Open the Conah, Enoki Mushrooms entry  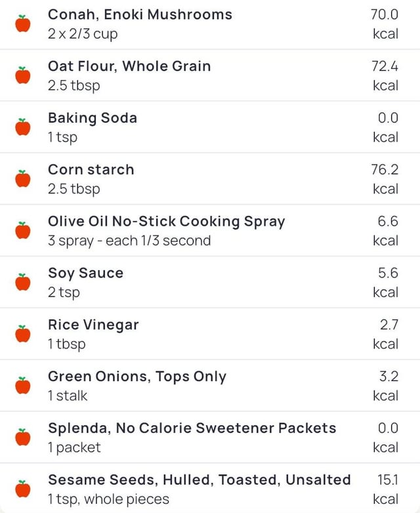(140, 14)
